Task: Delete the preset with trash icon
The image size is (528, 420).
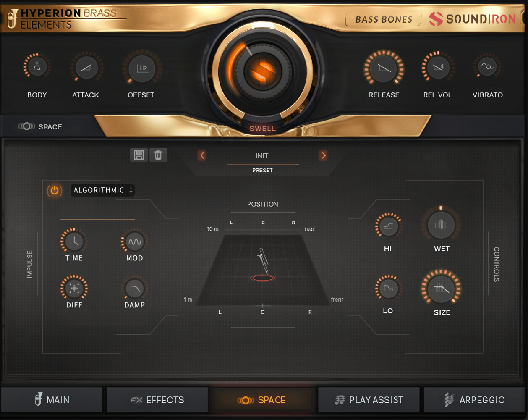Action: coord(158,155)
